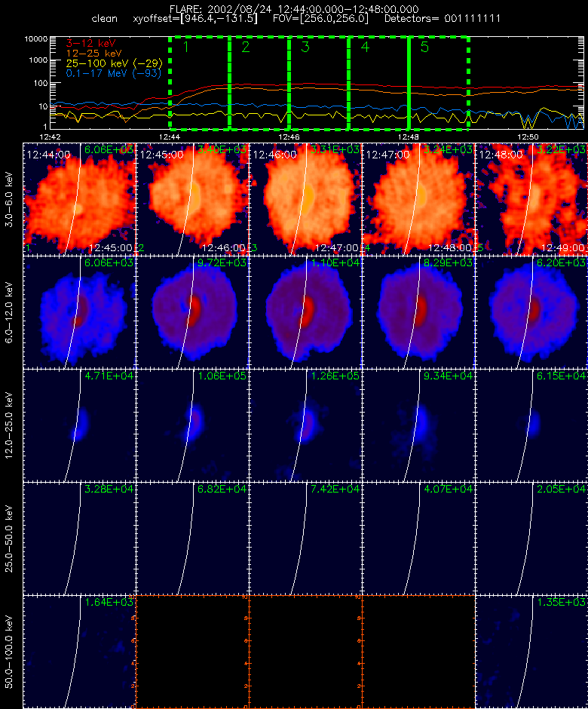Image resolution: width=588 pixels, height=709 pixels.
Task: Click the 100 count-rate axis label
Action: [x=41, y=83]
